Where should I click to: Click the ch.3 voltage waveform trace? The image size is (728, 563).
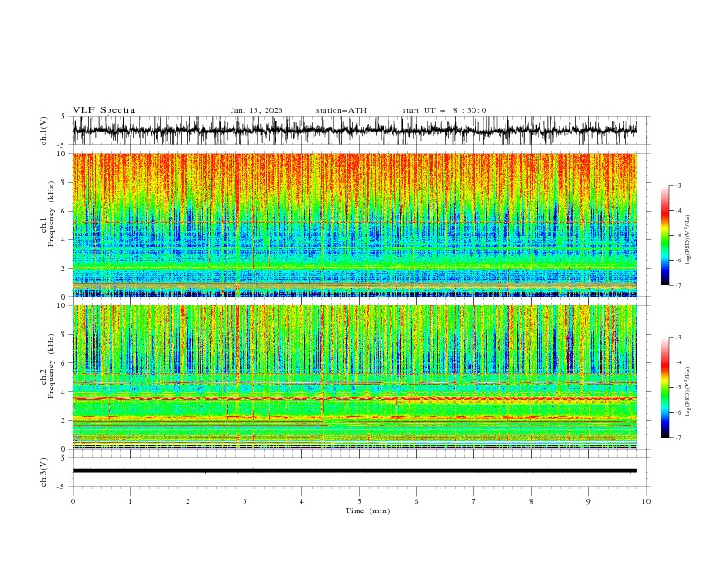pyautogui.click(x=354, y=471)
